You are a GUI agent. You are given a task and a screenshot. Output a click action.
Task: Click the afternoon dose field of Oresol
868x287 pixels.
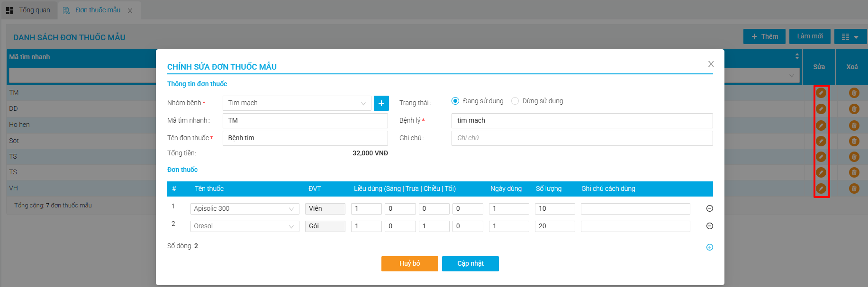(434, 226)
